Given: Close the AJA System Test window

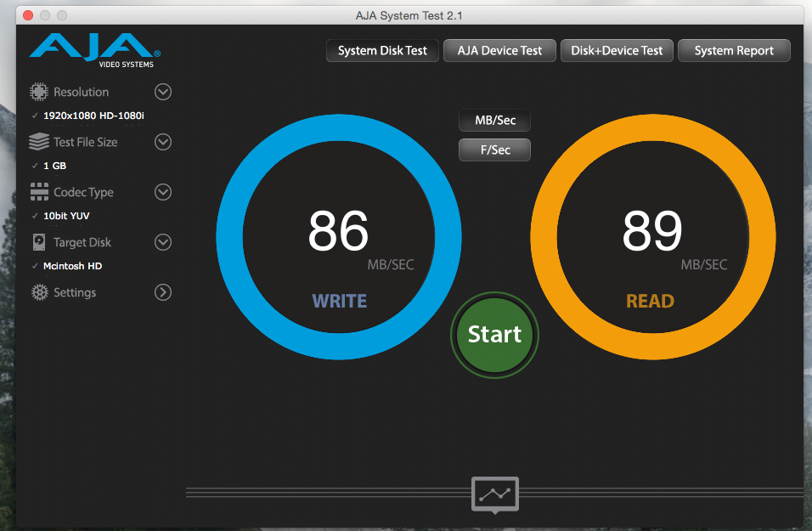Looking at the screenshot, I should coord(29,15).
